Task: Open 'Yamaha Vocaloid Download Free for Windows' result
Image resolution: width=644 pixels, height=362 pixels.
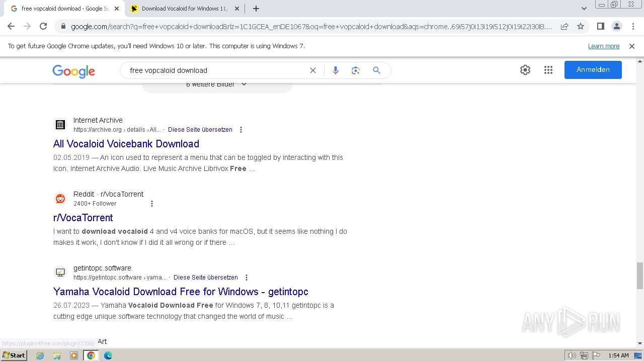Action: (181, 292)
